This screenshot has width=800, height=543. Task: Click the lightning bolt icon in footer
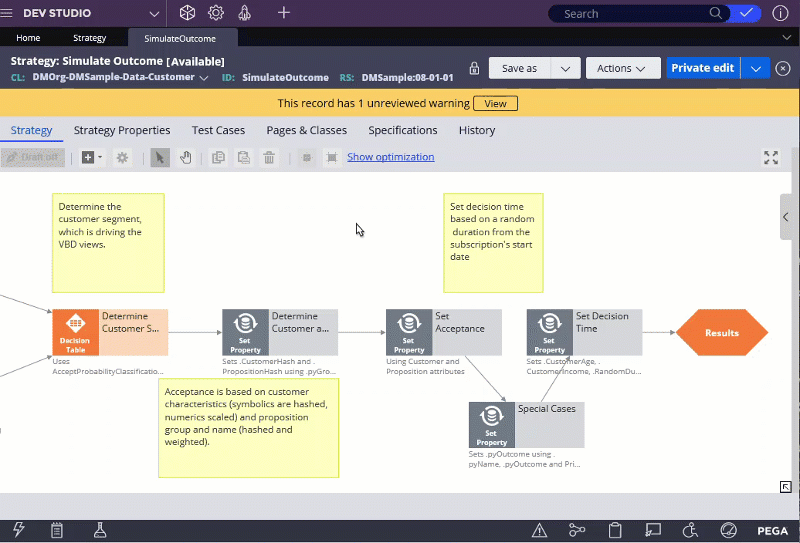[x=18, y=530]
